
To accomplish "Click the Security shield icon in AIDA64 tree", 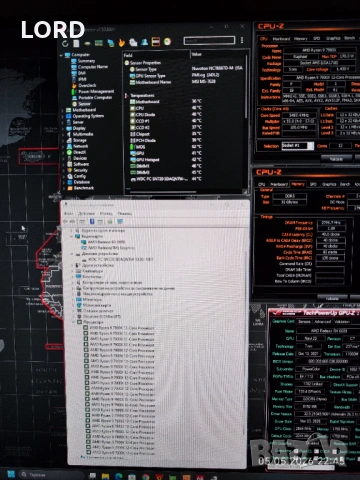I will click(x=69, y=170).
